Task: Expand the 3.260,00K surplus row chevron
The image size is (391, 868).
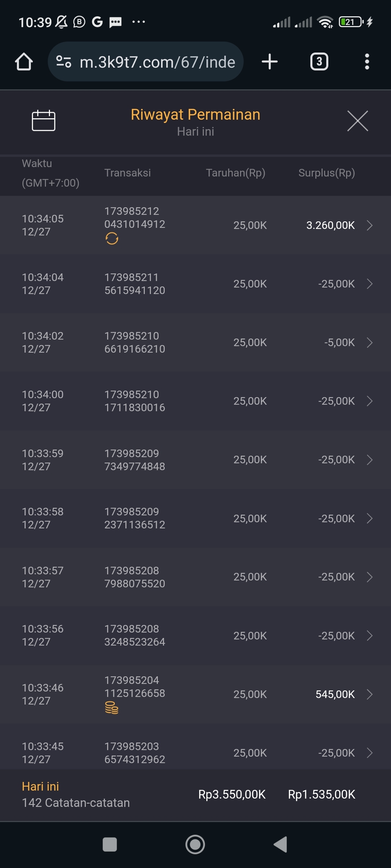Action: (370, 225)
